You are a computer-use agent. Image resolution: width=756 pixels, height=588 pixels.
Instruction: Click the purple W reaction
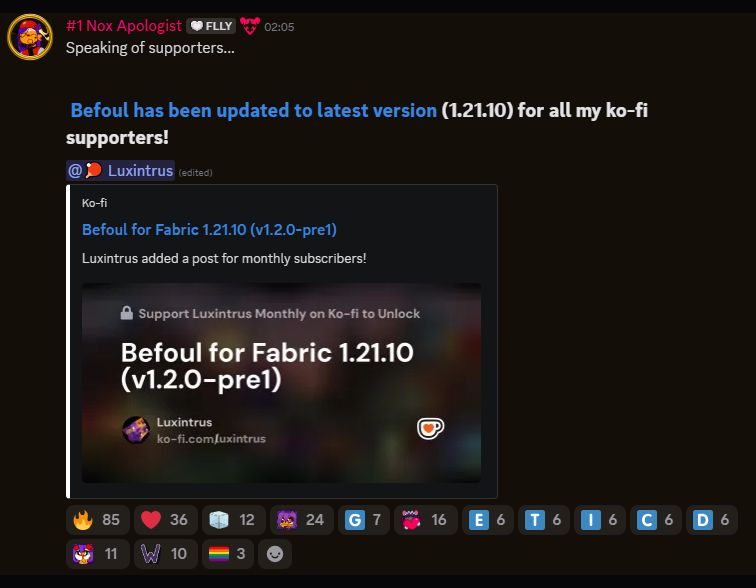click(165, 554)
